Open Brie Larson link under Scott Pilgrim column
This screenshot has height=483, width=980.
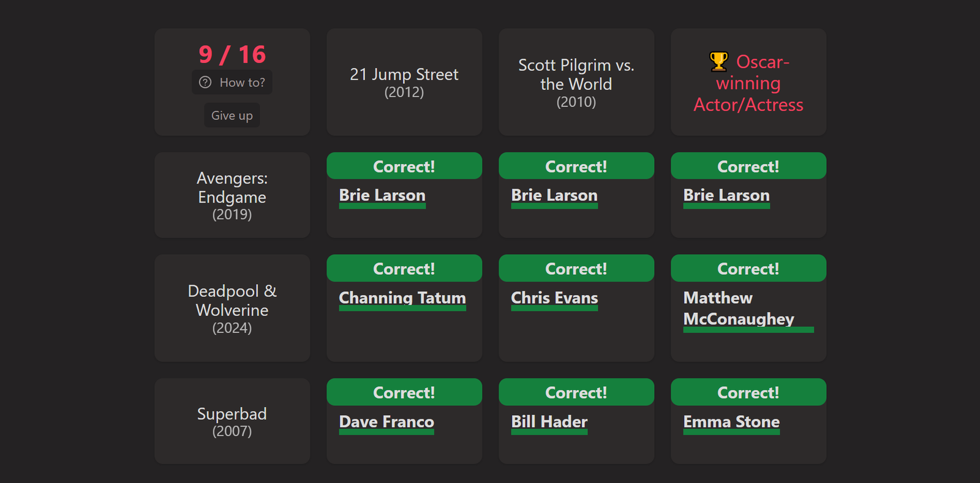pos(554,195)
